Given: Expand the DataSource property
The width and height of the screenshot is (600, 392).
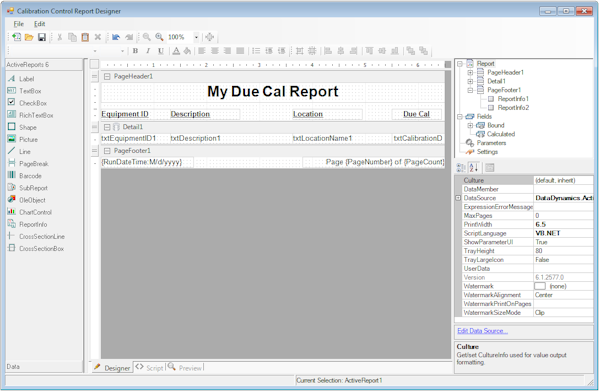Looking at the screenshot, I should 458,198.
